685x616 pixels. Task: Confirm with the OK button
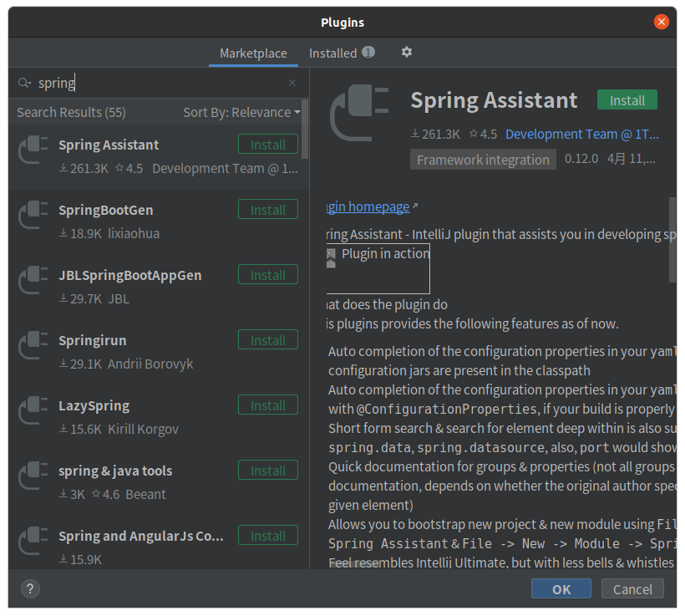click(561, 589)
